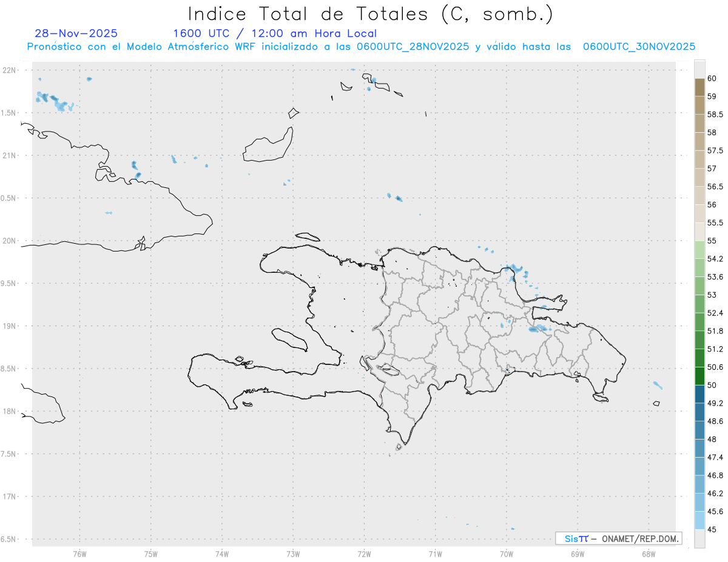Click the colorbar value 49.2

point(715,403)
